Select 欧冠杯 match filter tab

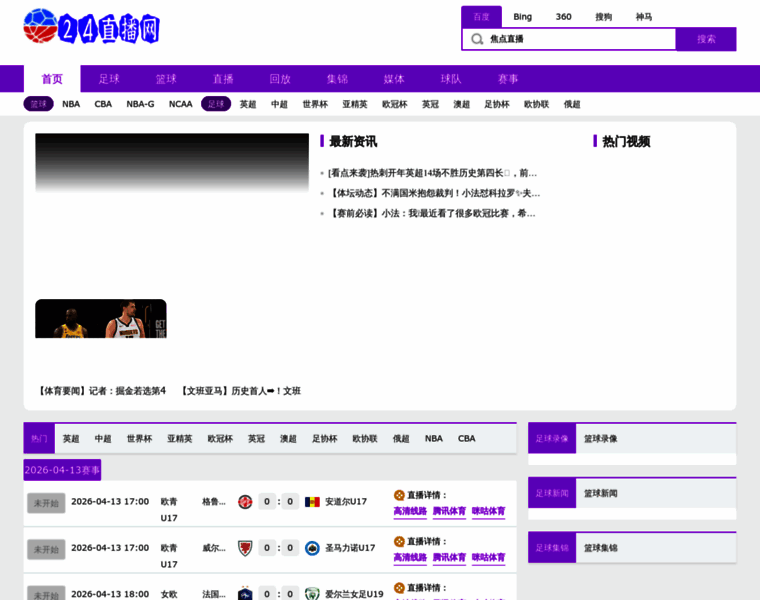pyautogui.click(x=220, y=439)
